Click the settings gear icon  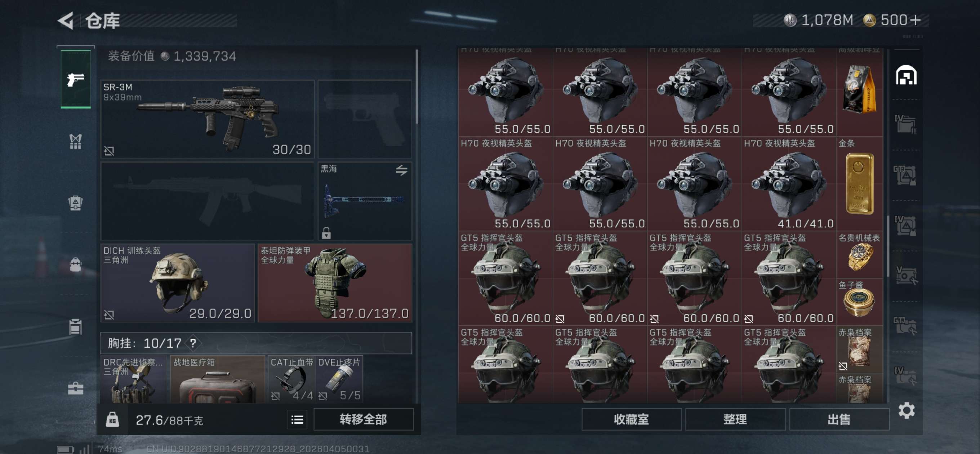pyautogui.click(x=906, y=410)
